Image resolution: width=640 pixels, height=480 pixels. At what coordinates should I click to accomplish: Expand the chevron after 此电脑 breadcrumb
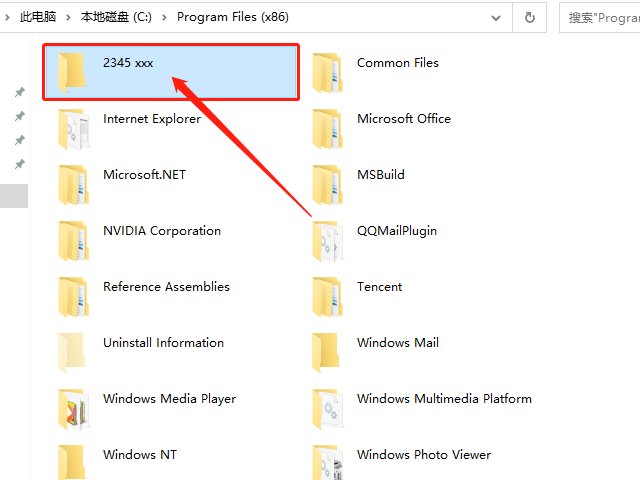[68, 17]
